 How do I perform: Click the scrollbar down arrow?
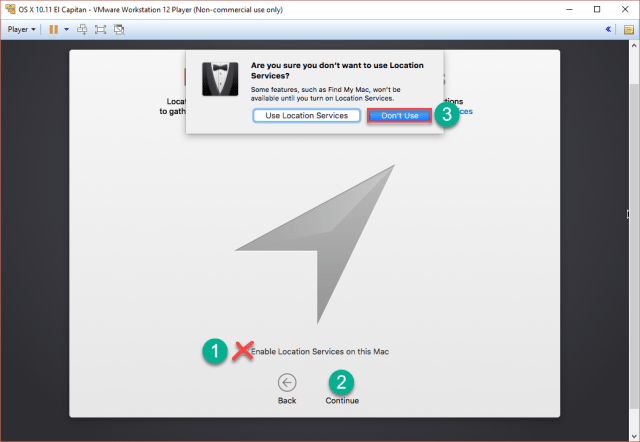pyautogui.click(x=634, y=436)
